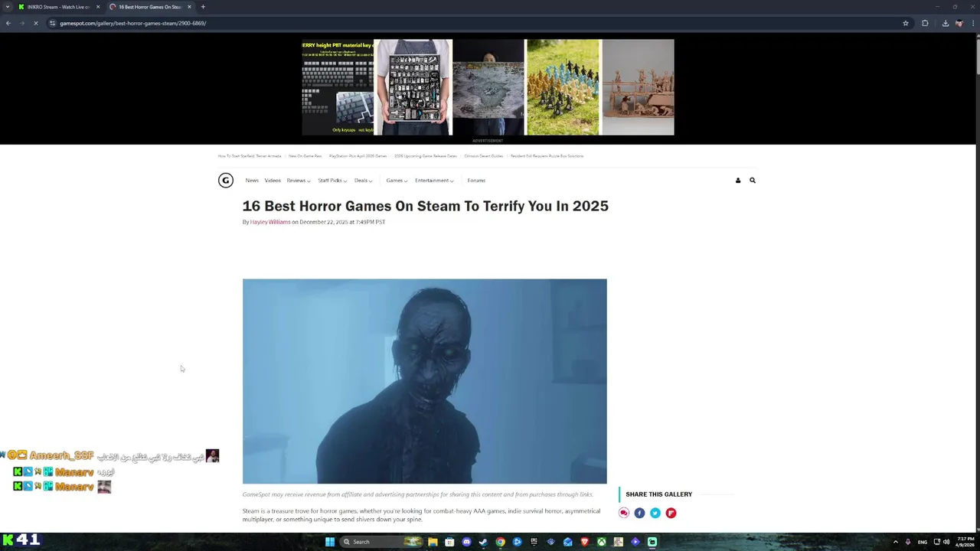Expand the Entertainment menu
980x551 pixels.
coord(434,181)
